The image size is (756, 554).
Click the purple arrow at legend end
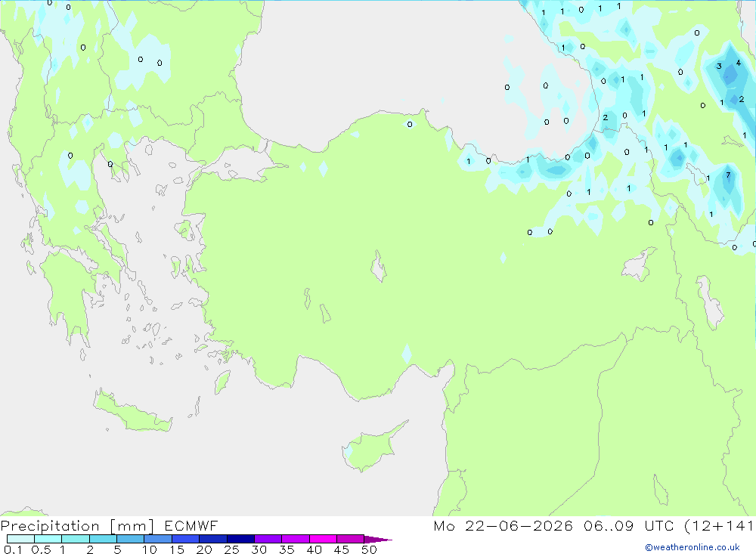coord(377,539)
